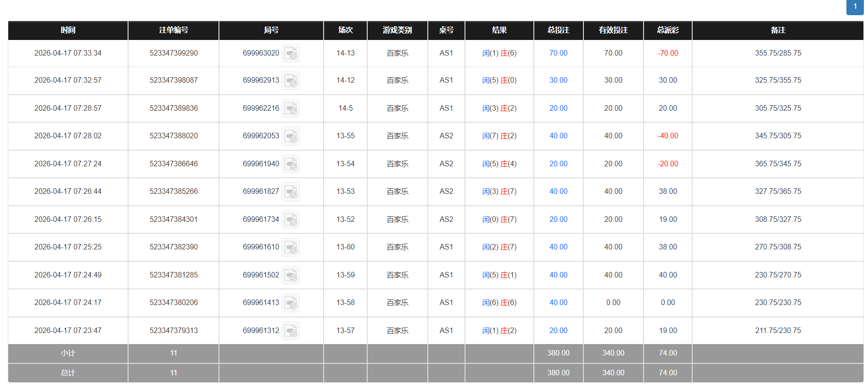868x390 pixels.
Task: Click result 闲(6) 庄(6) tie row
Action: pyautogui.click(x=499, y=303)
